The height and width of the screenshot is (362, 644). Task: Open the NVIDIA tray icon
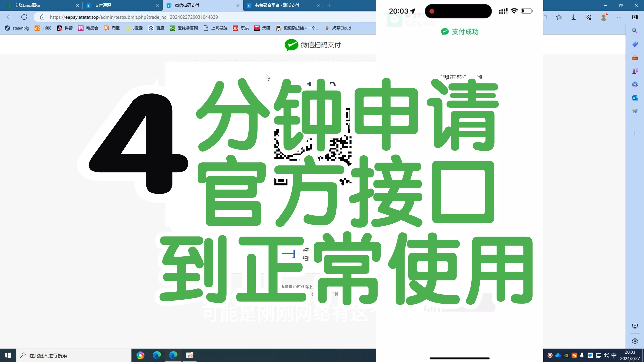coord(566,355)
